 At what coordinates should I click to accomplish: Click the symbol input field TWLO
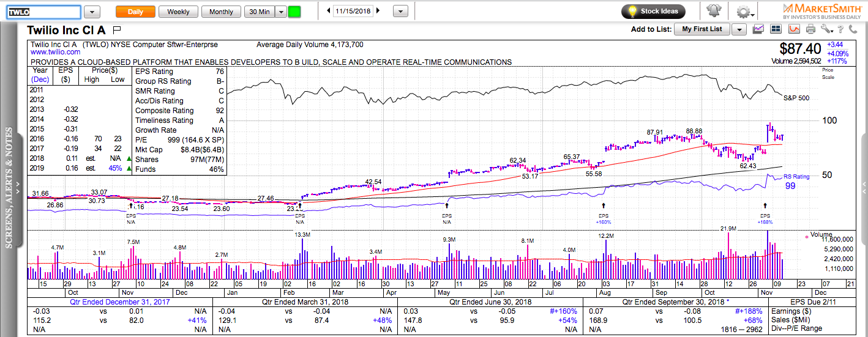coord(43,12)
